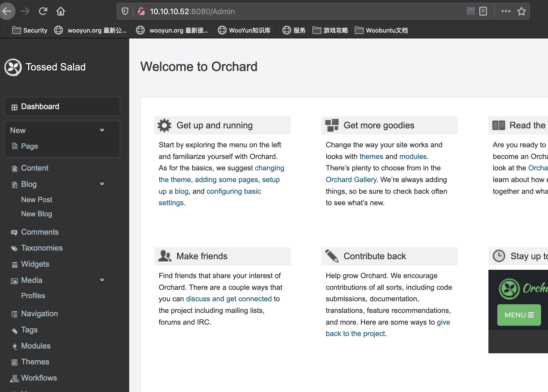
Task: Open New Post under Blog
Action: (36, 200)
